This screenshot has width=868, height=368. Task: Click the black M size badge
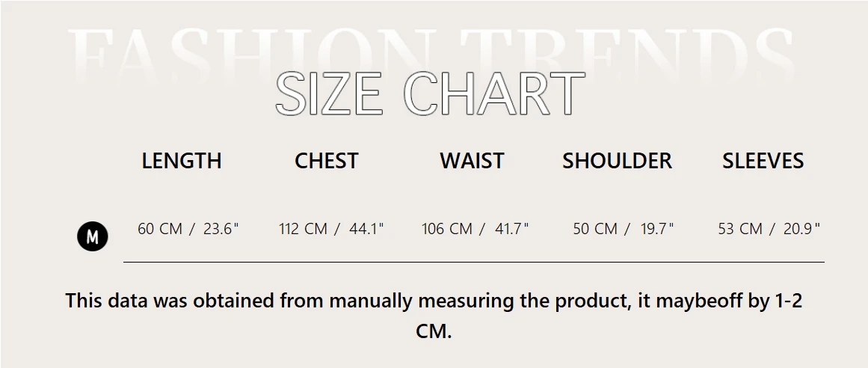pos(93,237)
